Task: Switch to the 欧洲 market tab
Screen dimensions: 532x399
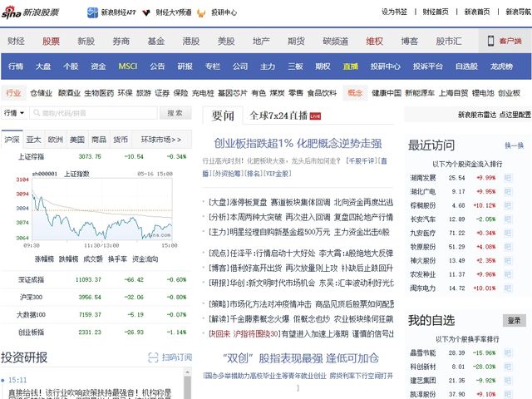Action: coord(56,140)
